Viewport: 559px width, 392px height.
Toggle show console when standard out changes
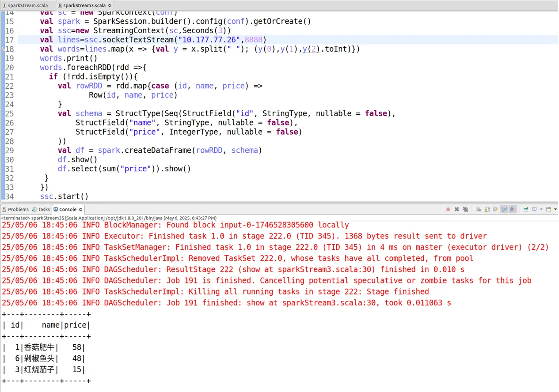(x=504, y=209)
